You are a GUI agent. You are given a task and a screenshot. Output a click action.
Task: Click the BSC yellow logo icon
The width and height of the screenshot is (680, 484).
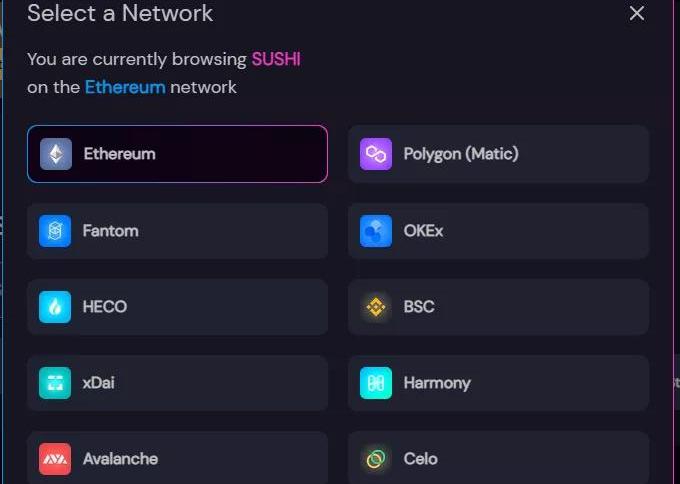pyautogui.click(x=376, y=307)
